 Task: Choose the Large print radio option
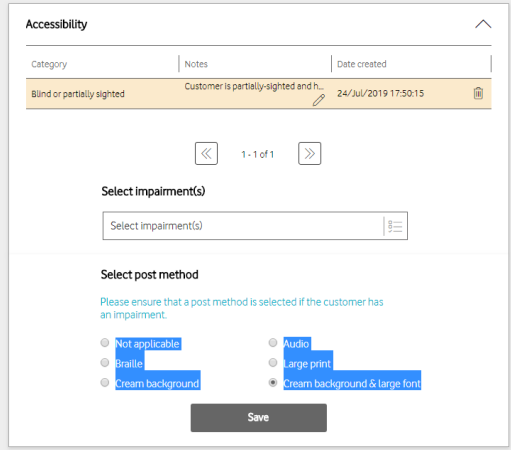click(x=273, y=363)
